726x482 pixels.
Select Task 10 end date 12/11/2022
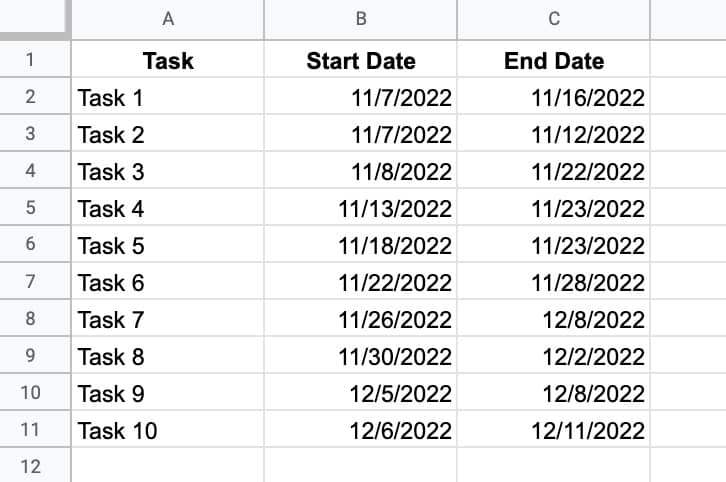(x=553, y=431)
